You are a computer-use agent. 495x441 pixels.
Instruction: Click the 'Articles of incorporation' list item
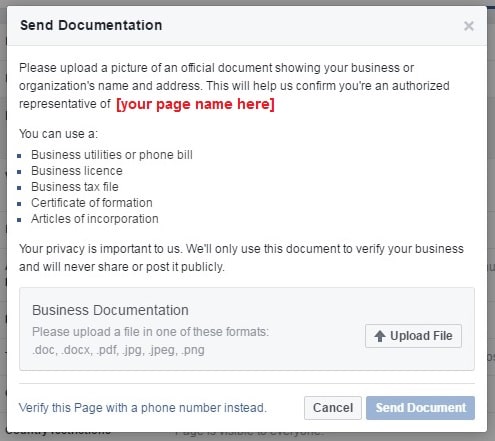click(x=95, y=219)
